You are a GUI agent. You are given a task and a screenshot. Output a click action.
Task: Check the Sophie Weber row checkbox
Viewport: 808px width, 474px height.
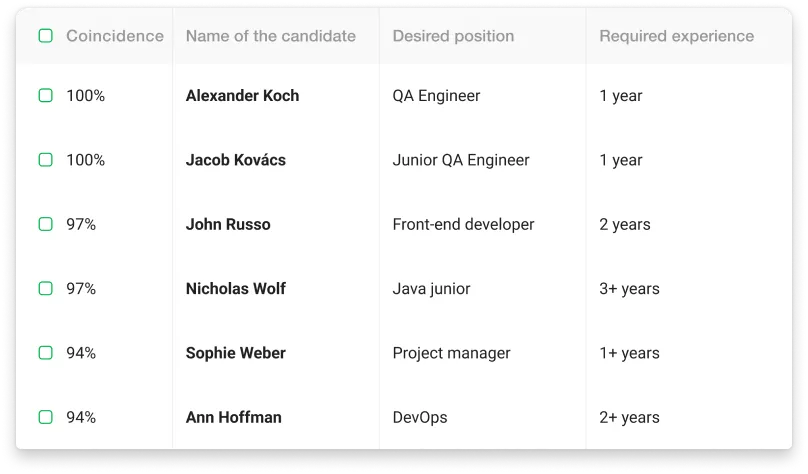[45, 352]
